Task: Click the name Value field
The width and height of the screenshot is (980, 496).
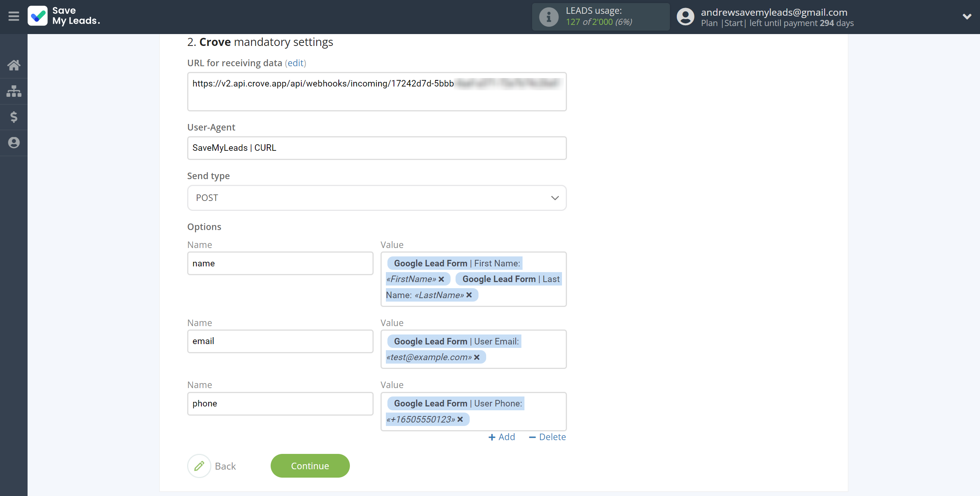Action: [474, 279]
